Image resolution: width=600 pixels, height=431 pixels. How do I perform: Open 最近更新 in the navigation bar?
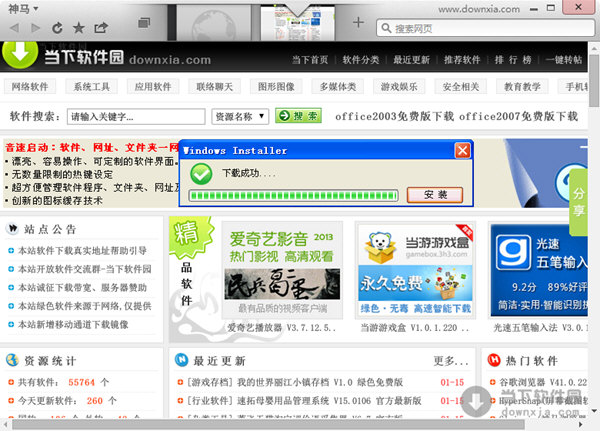(411, 60)
